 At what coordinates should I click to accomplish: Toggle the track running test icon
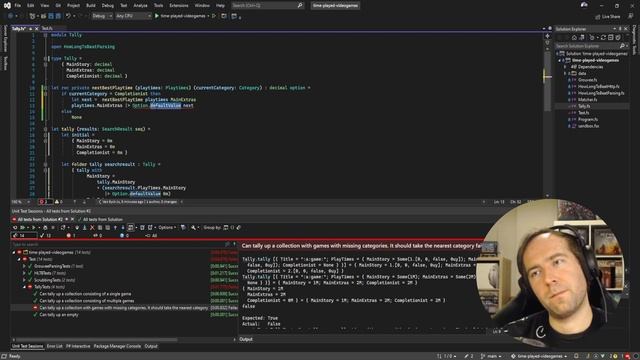(131, 228)
